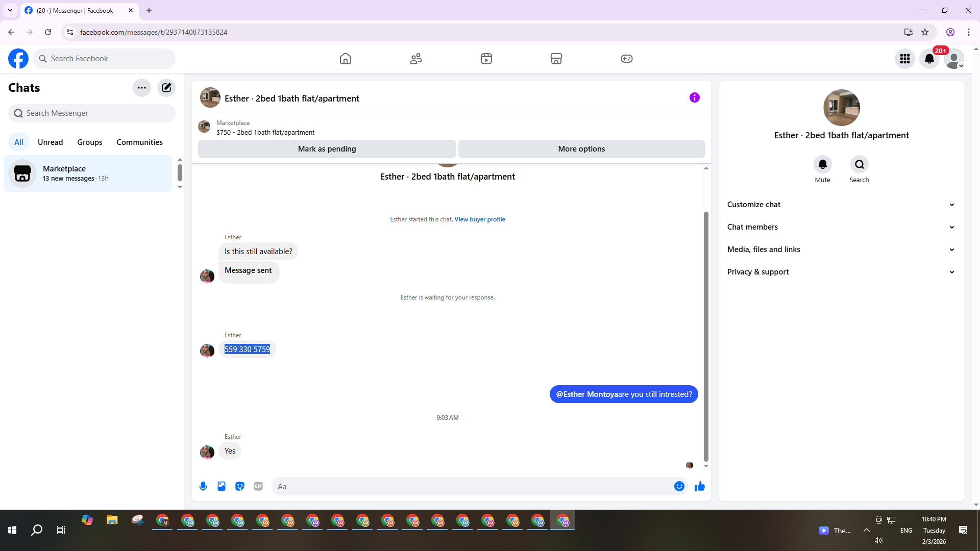Viewport: 980px width, 551px height.
Task: Click the voice clip microphone icon
Action: pyautogui.click(x=203, y=486)
